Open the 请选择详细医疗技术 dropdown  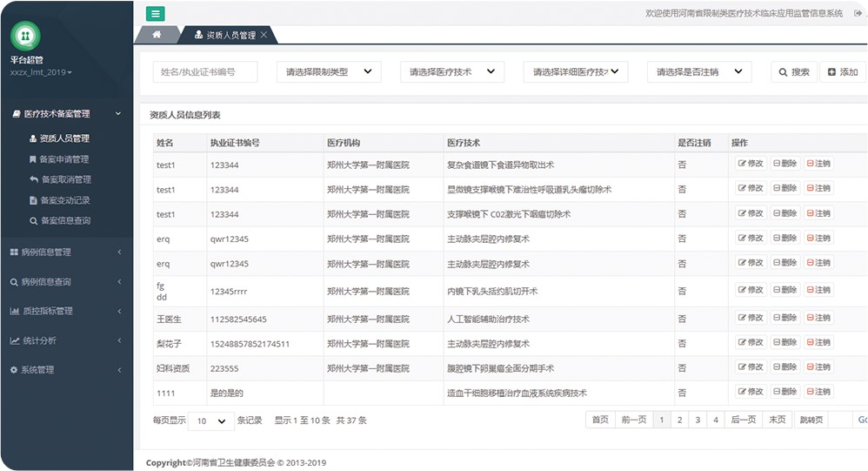pos(576,72)
